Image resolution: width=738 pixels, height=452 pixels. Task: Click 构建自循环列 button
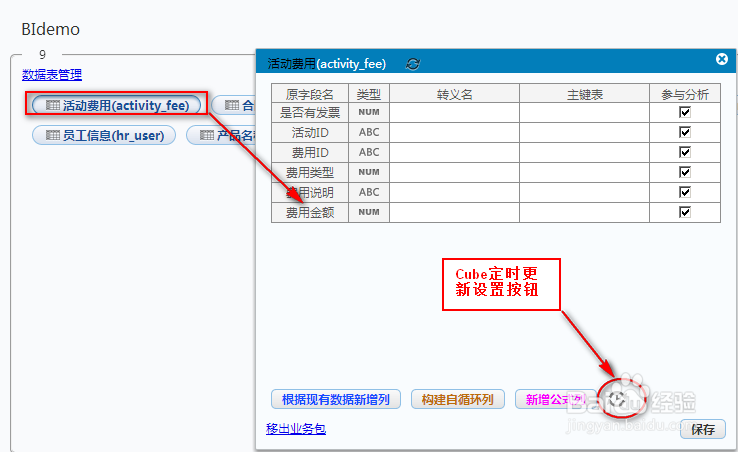[458, 399]
